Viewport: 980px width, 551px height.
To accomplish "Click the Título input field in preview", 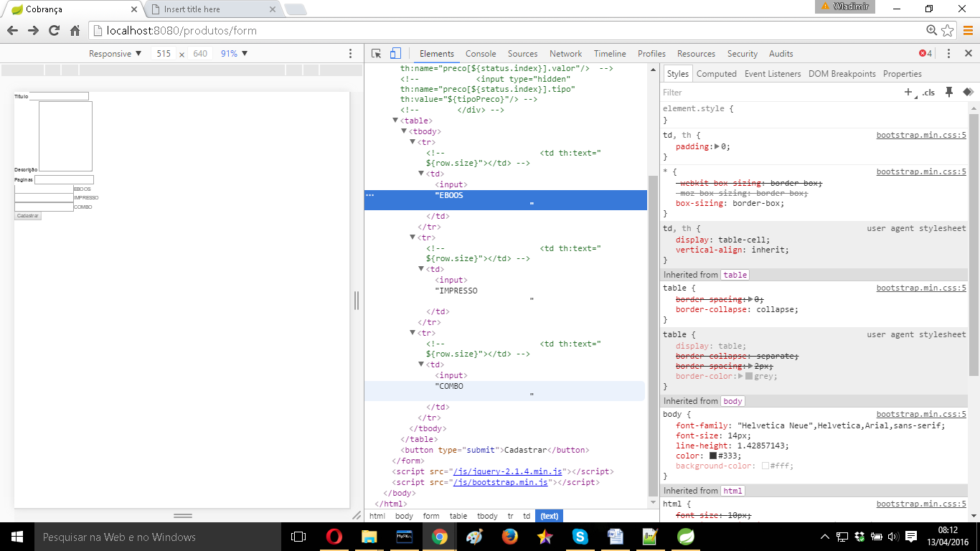I will (59, 96).
